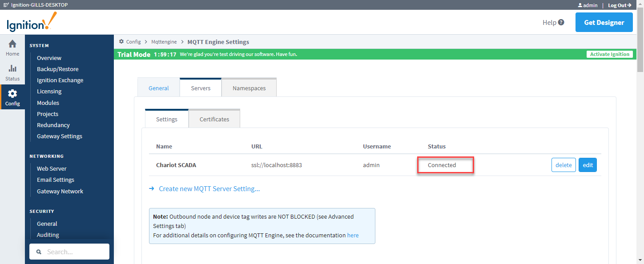Click the Help link text

[x=549, y=22]
